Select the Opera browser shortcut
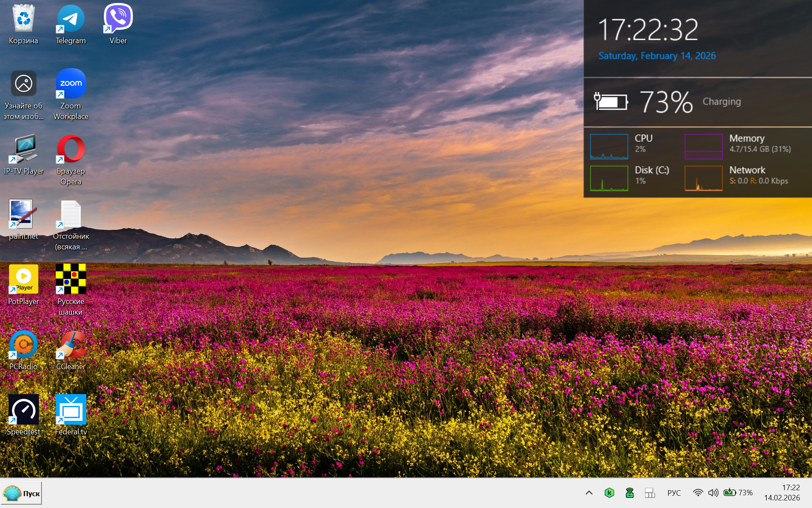This screenshot has width=812, height=508. coord(71,149)
